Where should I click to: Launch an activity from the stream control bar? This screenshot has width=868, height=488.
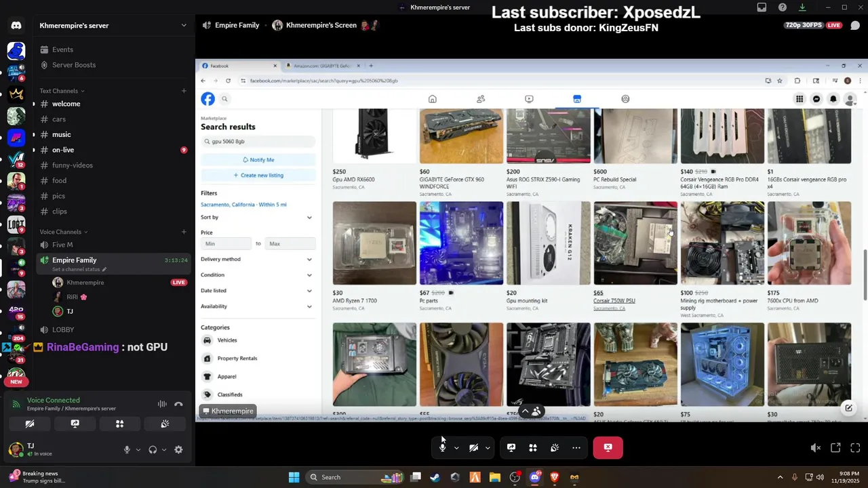tap(533, 447)
